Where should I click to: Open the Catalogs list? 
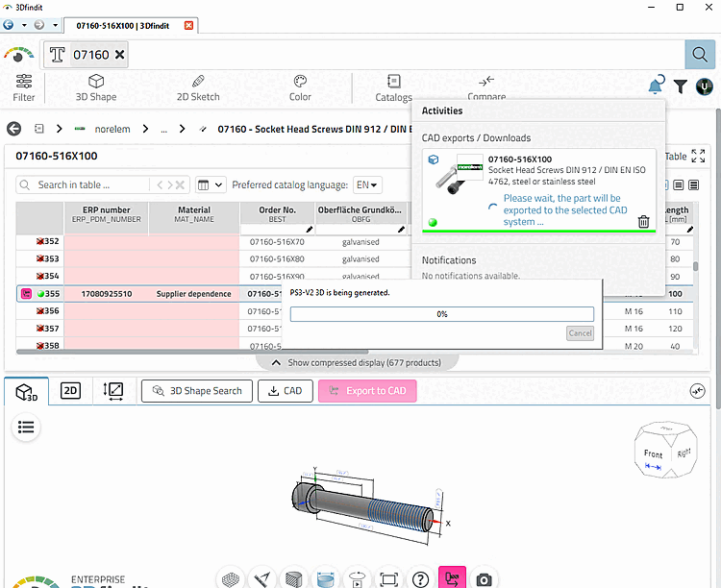[x=393, y=87]
